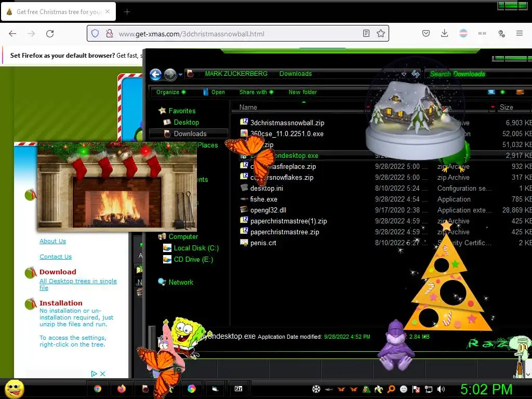Go back in the Firefox browser
This screenshot has width=532, height=399.
coord(12,33)
